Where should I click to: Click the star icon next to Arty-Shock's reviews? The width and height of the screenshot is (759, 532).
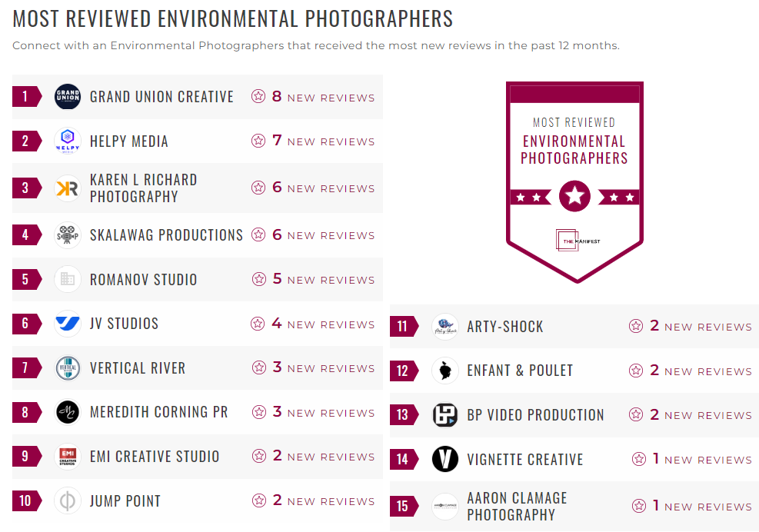pos(636,325)
